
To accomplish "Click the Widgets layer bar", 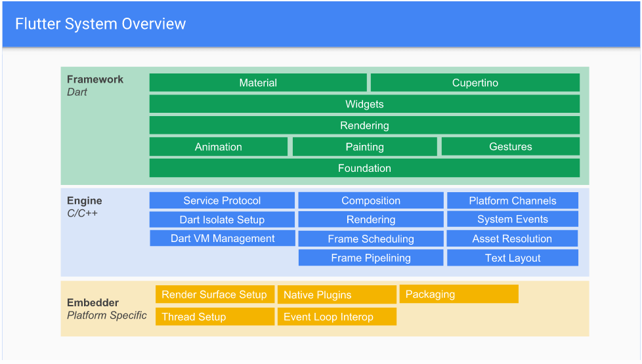I will [364, 104].
